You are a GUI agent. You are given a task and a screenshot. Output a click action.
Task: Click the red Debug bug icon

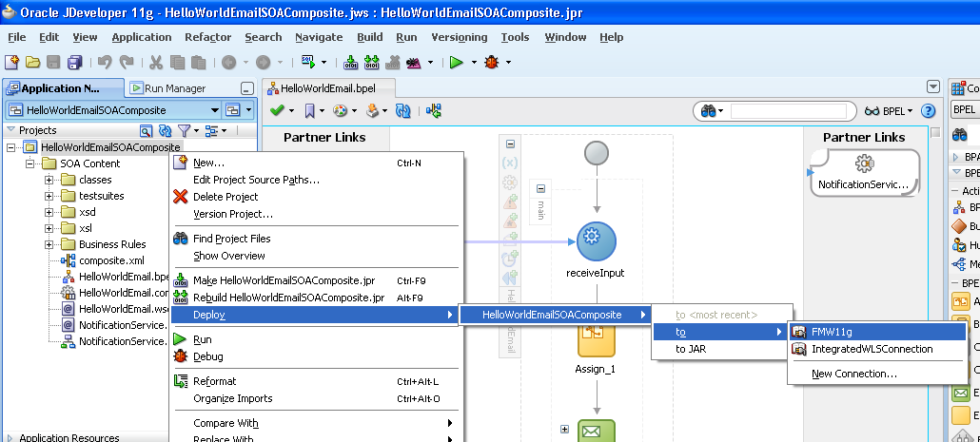click(x=492, y=63)
